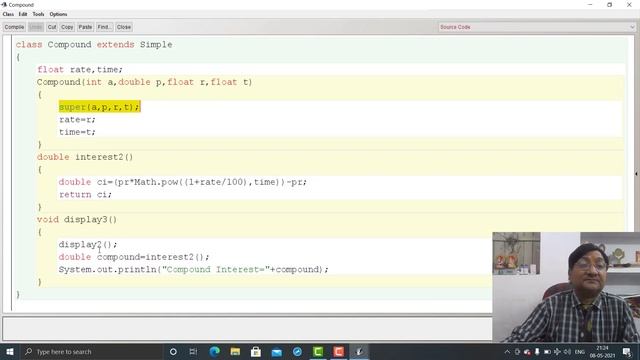
Task: Click the BlueJ Compound window title icon
Action: [x=4, y=4]
